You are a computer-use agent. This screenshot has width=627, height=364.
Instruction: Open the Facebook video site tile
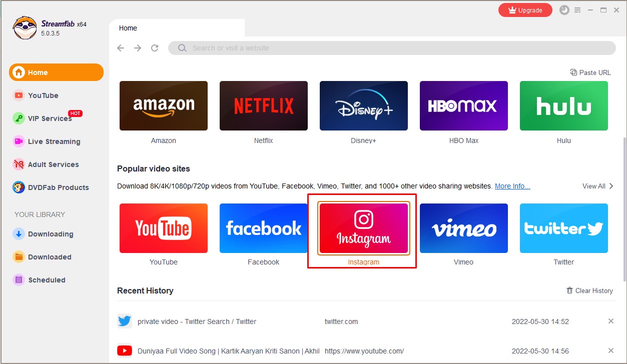pos(264,228)
